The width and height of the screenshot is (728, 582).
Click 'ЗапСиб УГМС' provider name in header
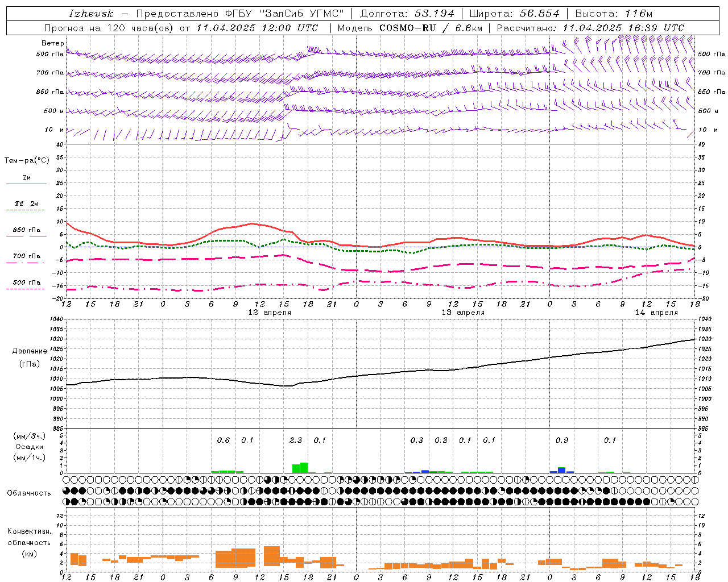[x=301, y=14]
